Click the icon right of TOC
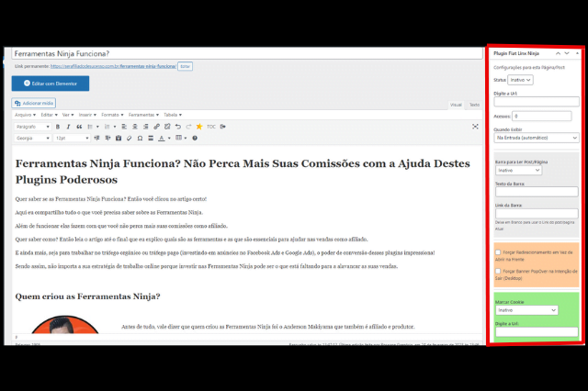The width and height of the screenshot is (588, 391). coord(222,127)
